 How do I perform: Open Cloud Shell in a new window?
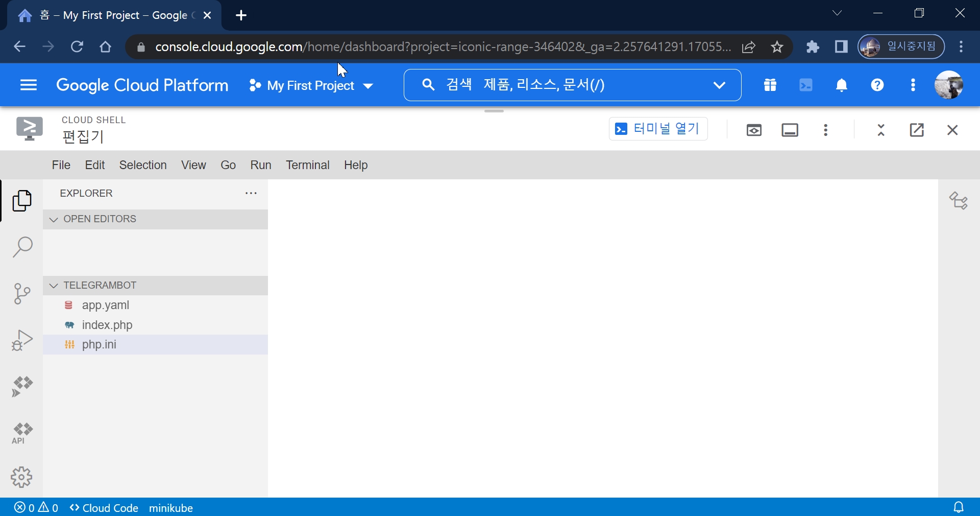pos(917,130)
